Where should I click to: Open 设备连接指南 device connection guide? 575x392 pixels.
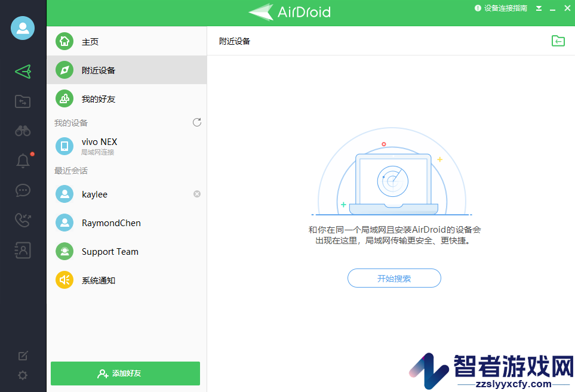[501, 8]
